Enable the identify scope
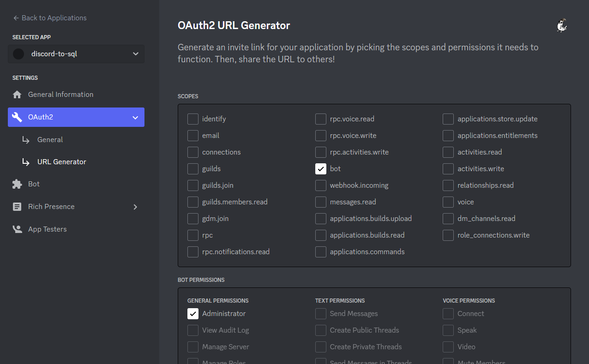589x364 pixels. click(x=193, y=119)
